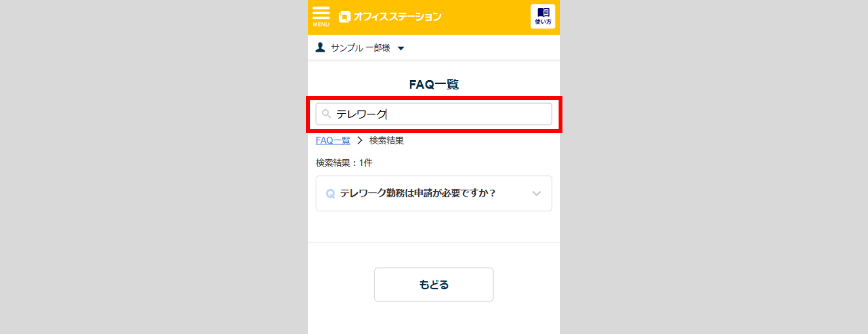Click the Office Station square logo icon
This screenshot has width=868, height=334.
[x=344, y=17]
